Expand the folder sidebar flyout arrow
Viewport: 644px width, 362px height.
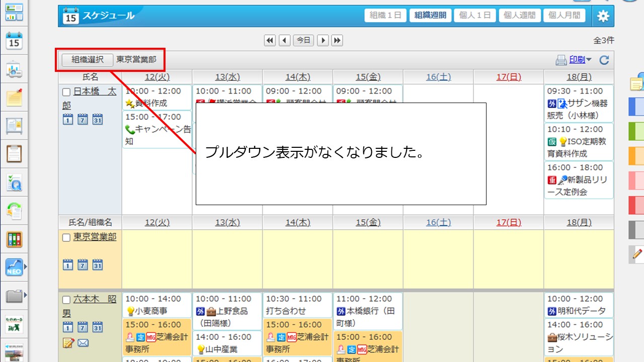pyautogui.click(x=26, y=295)
